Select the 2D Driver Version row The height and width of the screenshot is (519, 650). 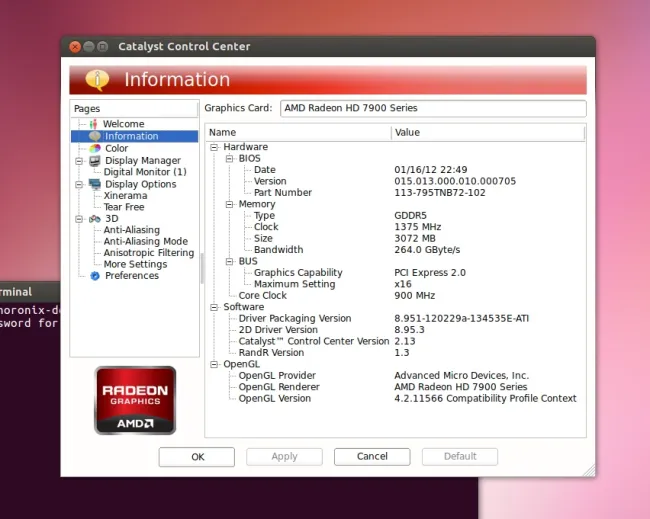pyautogui.click(x=395, y=330)
